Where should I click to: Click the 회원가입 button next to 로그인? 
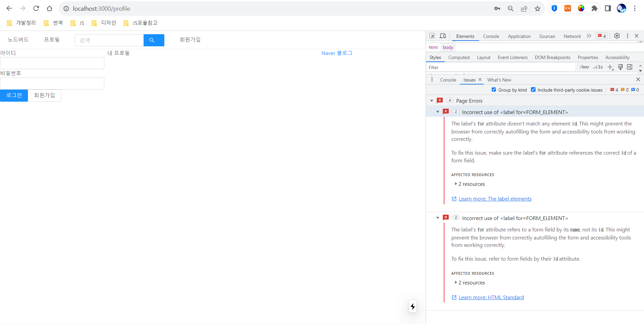44,96
